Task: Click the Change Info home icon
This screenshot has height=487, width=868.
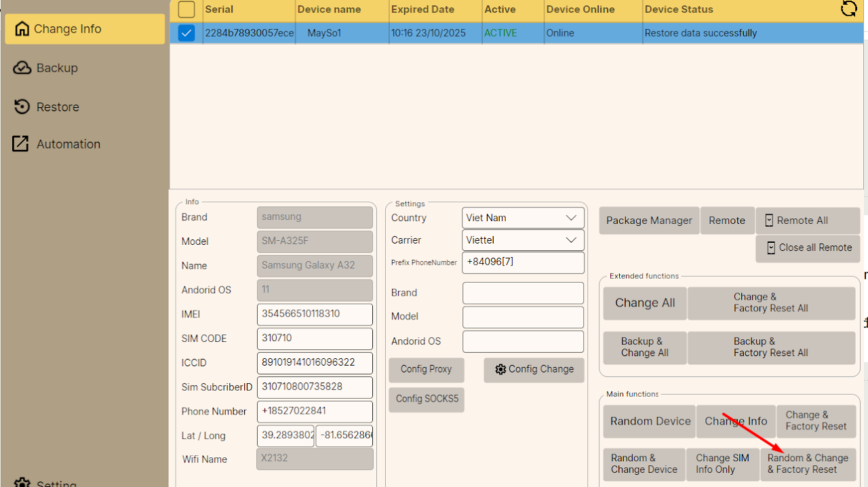Action: point(22,29)
